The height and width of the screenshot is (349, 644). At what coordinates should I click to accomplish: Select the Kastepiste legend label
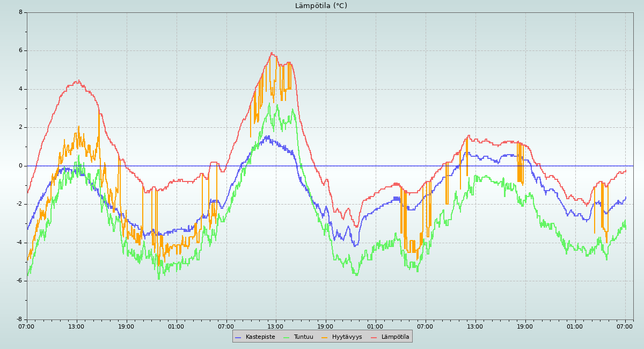click(x=260, y=337)
